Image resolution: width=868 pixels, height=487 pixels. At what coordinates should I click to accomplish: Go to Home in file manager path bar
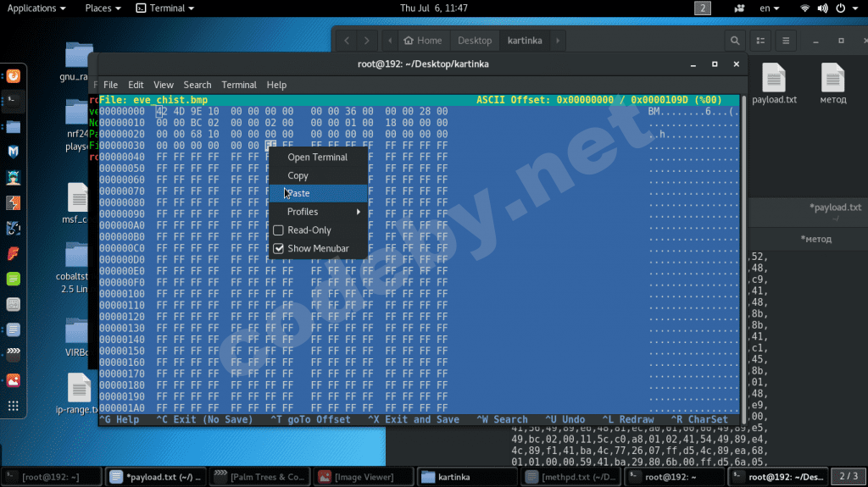[423, 41]
